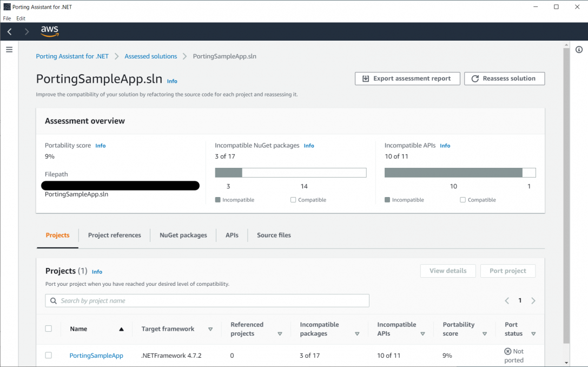Toggle the select-all projects checkbox
The width and height of the screenshot is (588, 367).
point(49,329)
